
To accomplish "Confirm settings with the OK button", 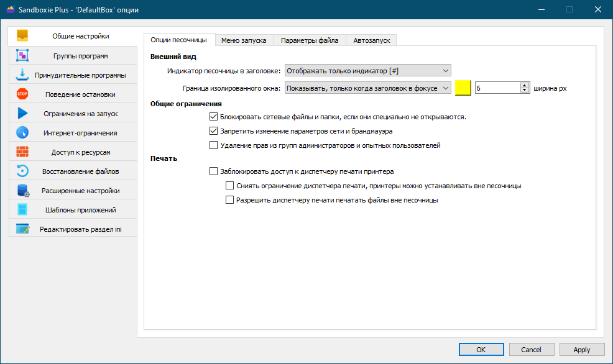I will 481,350.
